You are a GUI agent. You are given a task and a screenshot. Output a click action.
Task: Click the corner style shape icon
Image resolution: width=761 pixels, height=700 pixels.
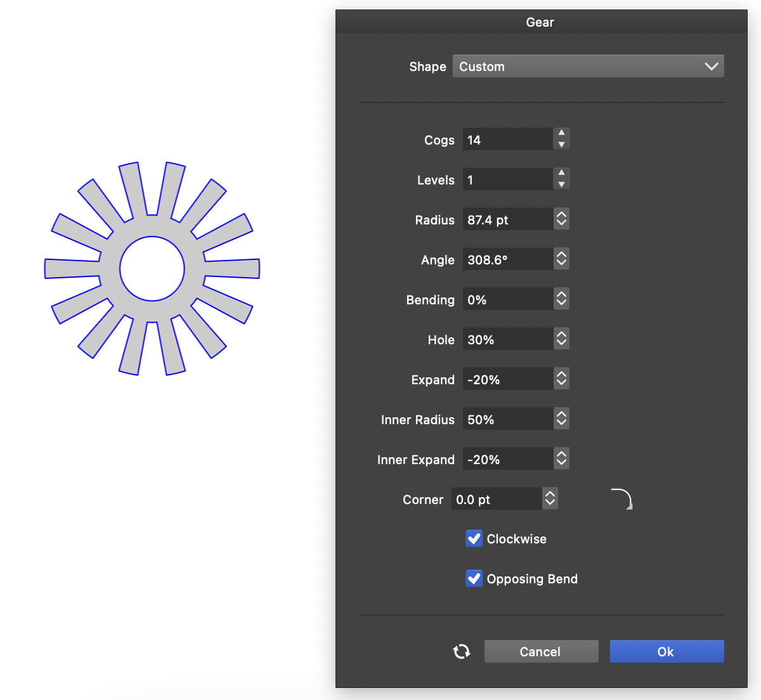(621, 499)
